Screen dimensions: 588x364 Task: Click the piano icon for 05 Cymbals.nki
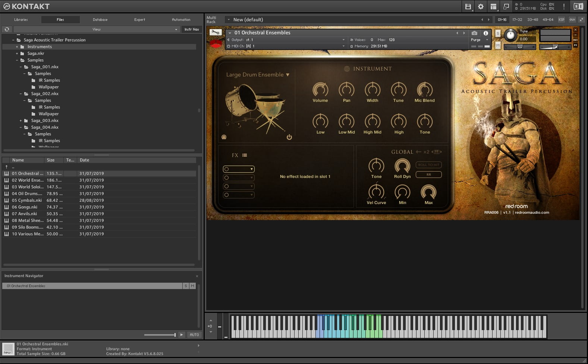[6, 200]
